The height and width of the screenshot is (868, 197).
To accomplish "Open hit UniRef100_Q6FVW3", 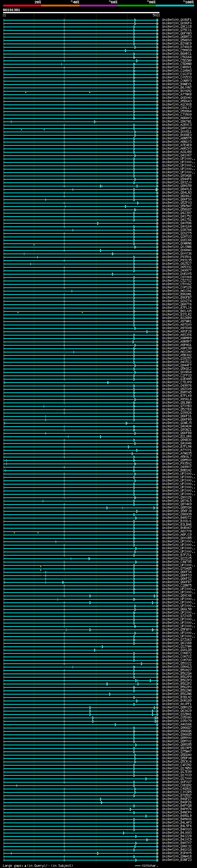I will click(x=177, y=33).
